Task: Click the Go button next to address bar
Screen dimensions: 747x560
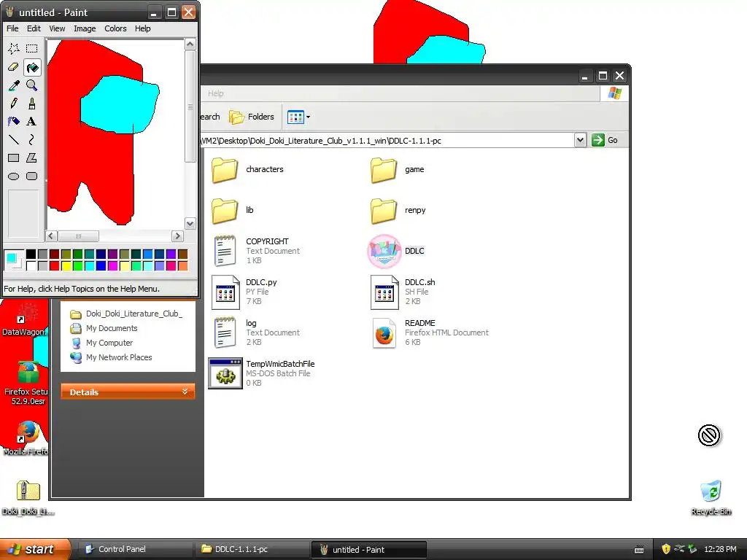Action: [x=605, y=141]
